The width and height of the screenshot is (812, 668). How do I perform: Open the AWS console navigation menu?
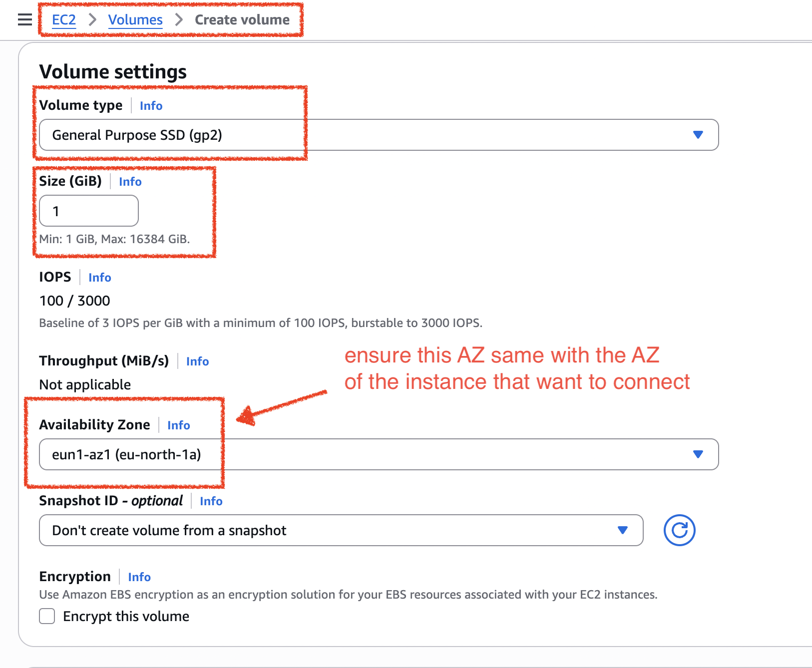[x=23, y=19]
